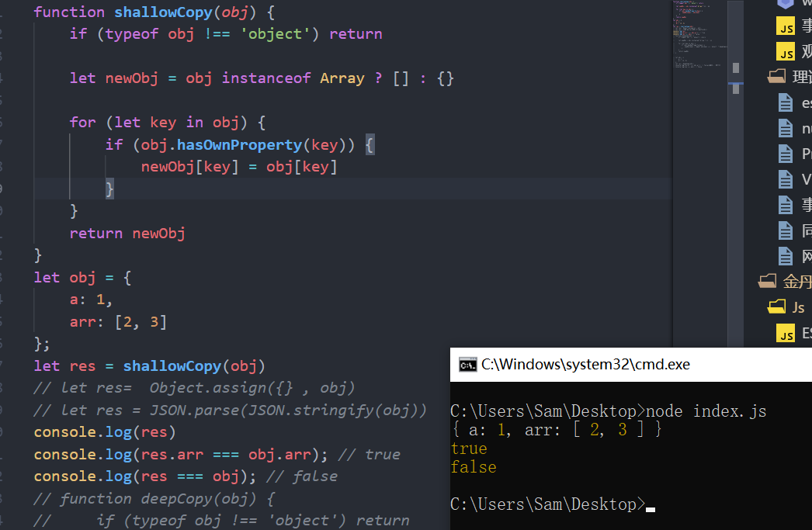
Task: Click the highlighted opening brace after hasOwnProperty(key)
Action: pyautogui.click(x=370, y=145)
